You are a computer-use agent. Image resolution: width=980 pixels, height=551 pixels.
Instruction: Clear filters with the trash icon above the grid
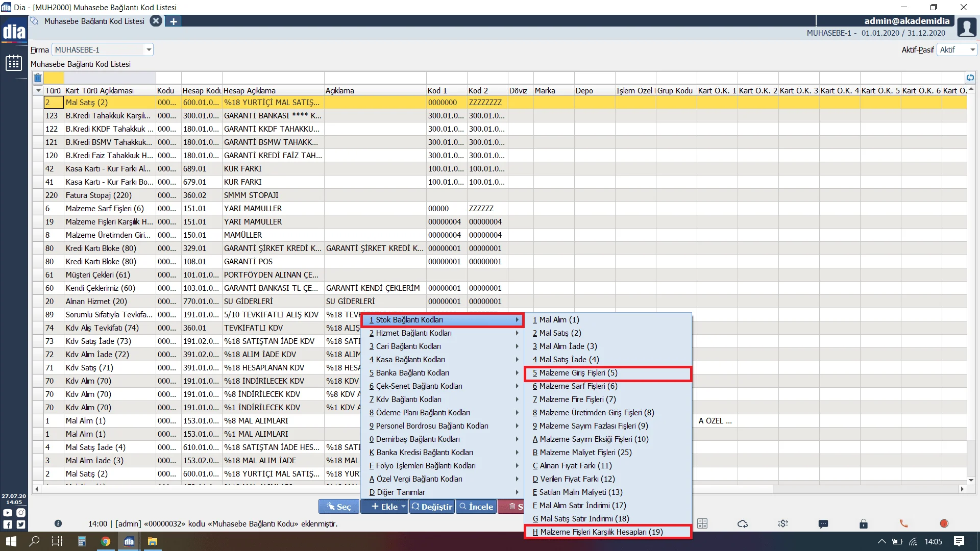tap(38, 78)
